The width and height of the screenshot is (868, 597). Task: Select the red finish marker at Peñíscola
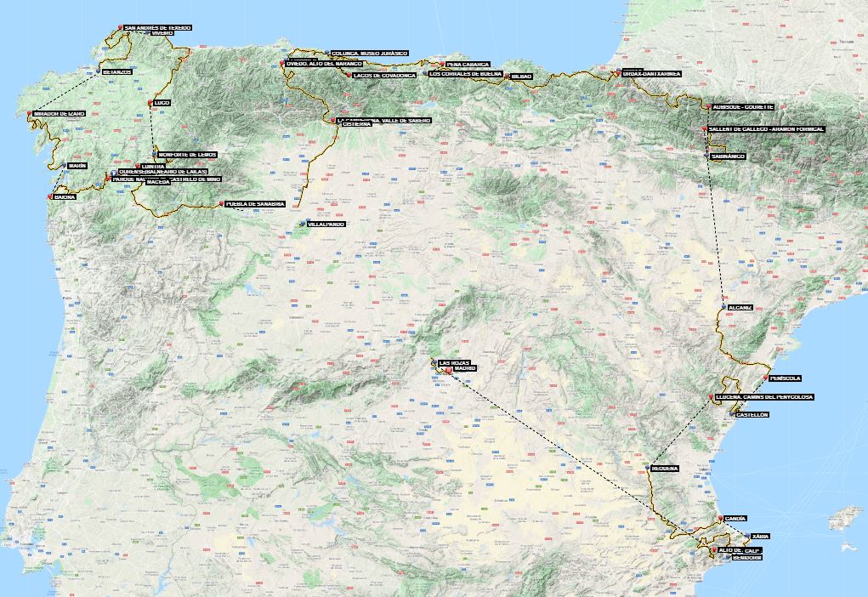click(x=765, y=378)
